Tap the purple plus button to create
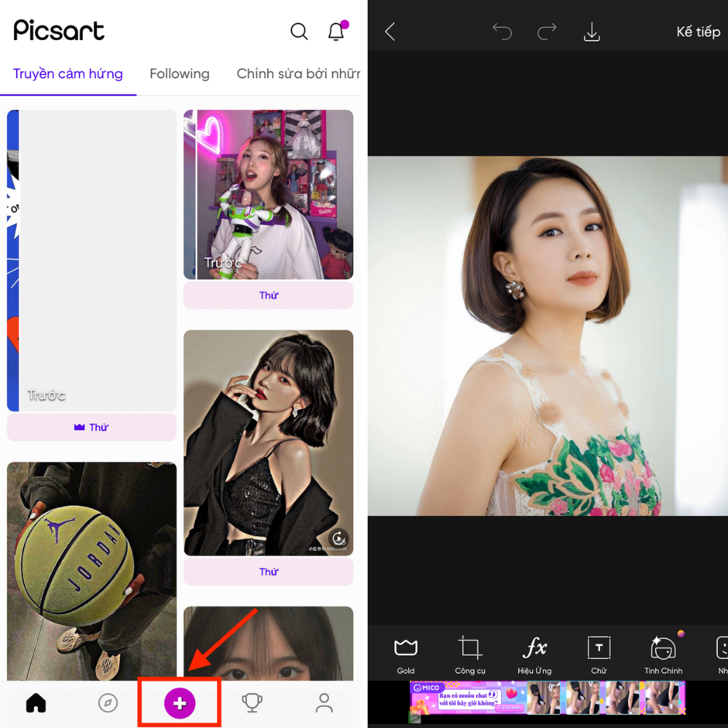 pyautogui.click(x=179, y=703)
